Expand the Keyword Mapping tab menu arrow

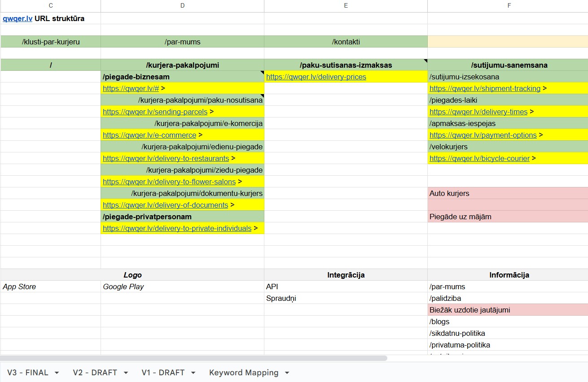(287, 373)
